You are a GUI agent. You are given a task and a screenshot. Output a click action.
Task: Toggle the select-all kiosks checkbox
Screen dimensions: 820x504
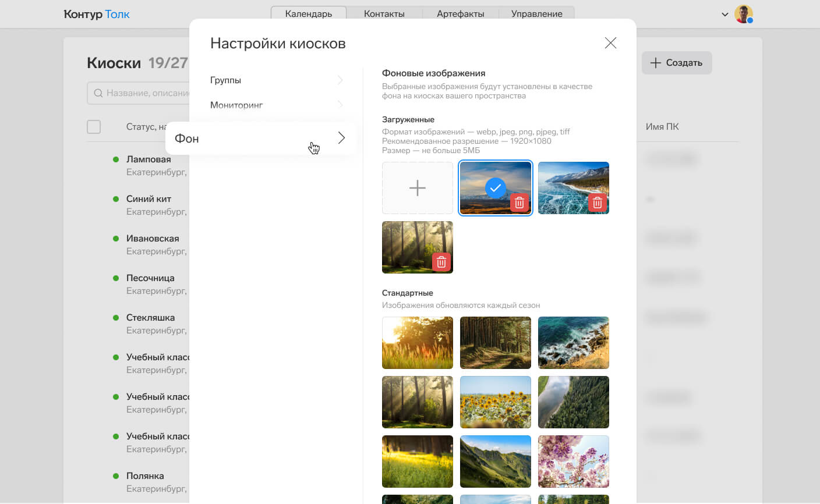click(x=94, y=127)
